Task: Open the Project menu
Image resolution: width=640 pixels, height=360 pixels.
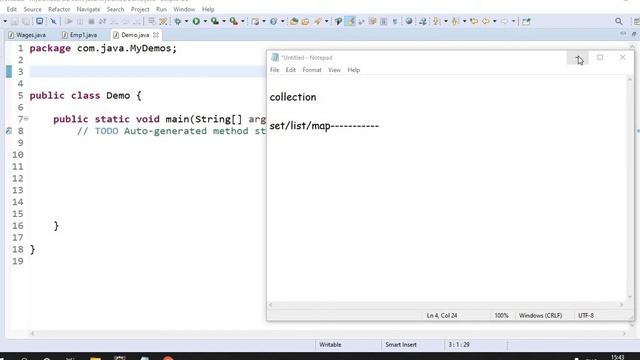Action: (140, 9)
